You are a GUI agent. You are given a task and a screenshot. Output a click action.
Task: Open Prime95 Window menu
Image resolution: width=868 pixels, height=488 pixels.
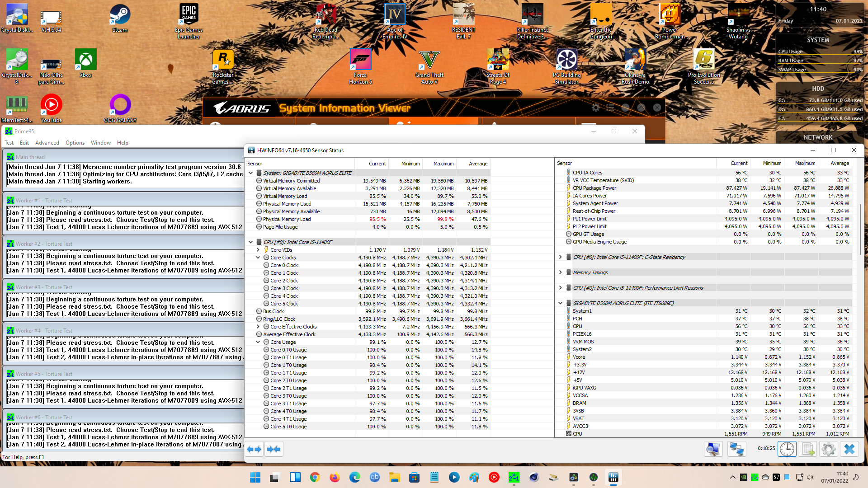pos(100,143)
